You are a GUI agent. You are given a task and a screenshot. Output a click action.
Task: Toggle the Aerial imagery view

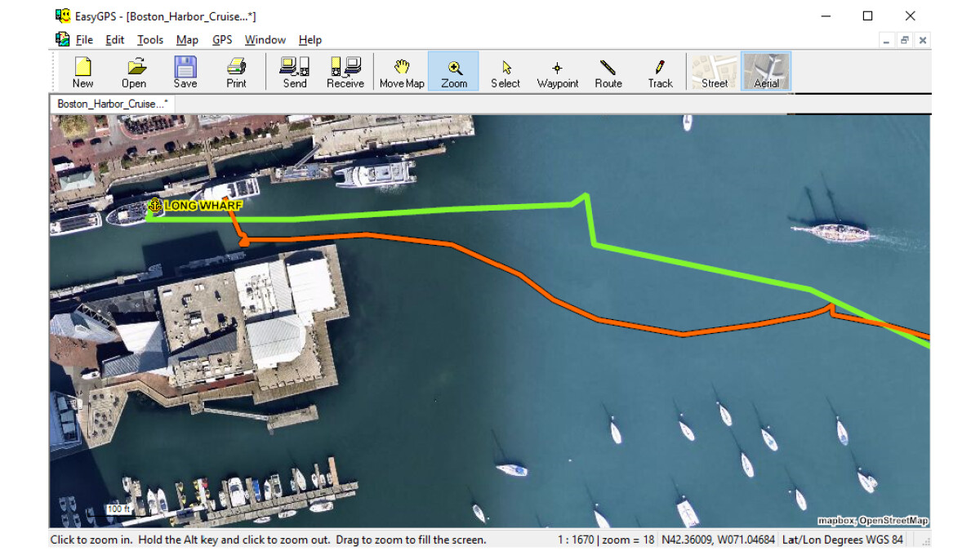[x=766, y=72]
